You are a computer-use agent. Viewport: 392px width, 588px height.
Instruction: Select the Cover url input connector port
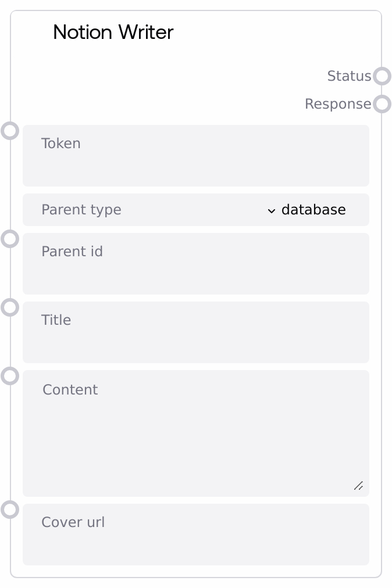[x=10, y=510]
